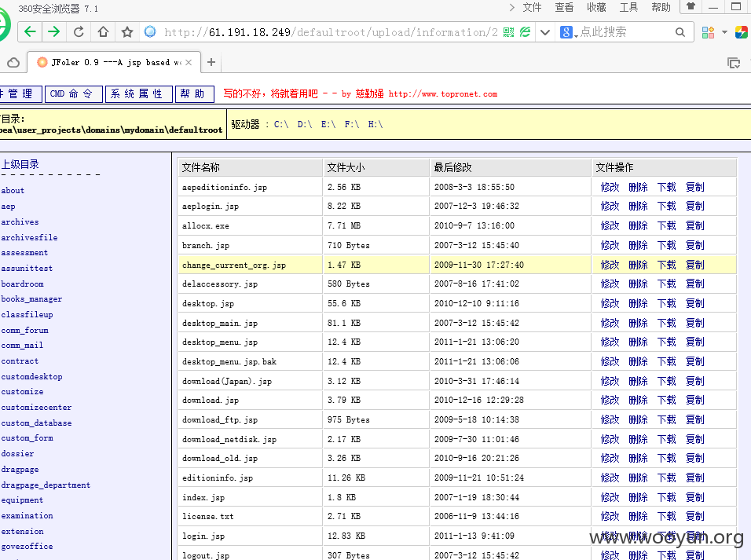Image resolution: width=751 pixels, height=560 pixels.
Task: Go forward with the forward arrow
Action: [x=53, y=32]
